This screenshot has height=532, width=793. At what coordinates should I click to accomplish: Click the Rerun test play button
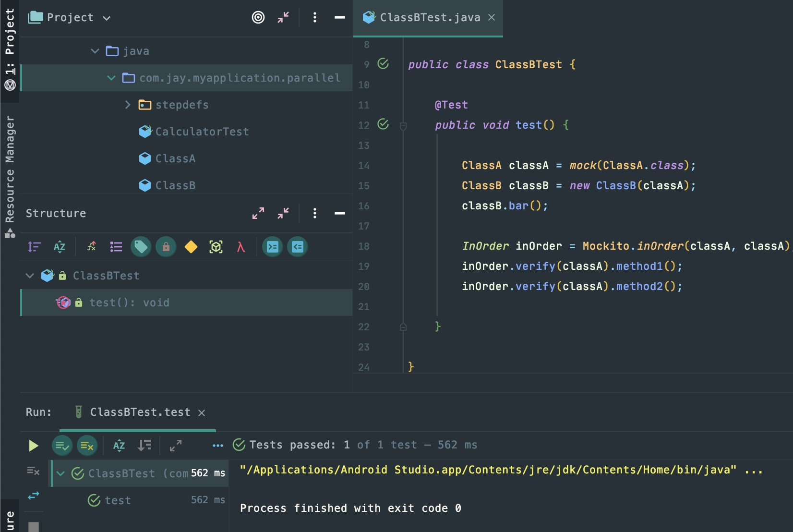click(33, 446)
